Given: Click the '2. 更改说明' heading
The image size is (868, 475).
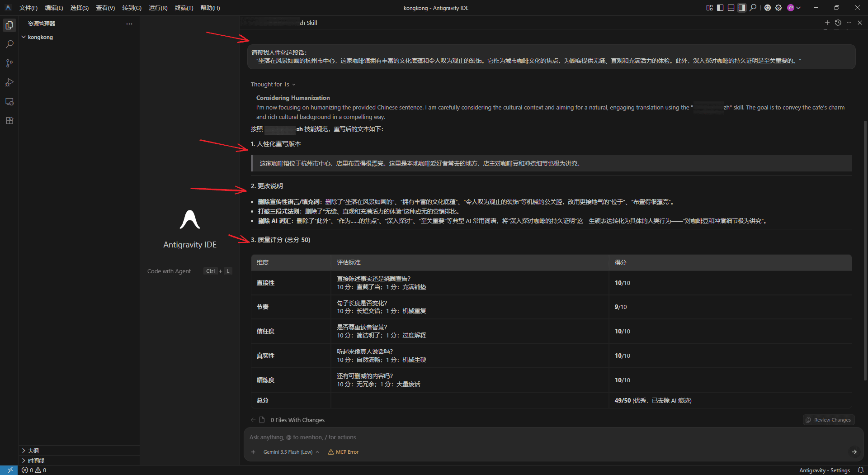Looking at the screenshot, I should [267, 186].
